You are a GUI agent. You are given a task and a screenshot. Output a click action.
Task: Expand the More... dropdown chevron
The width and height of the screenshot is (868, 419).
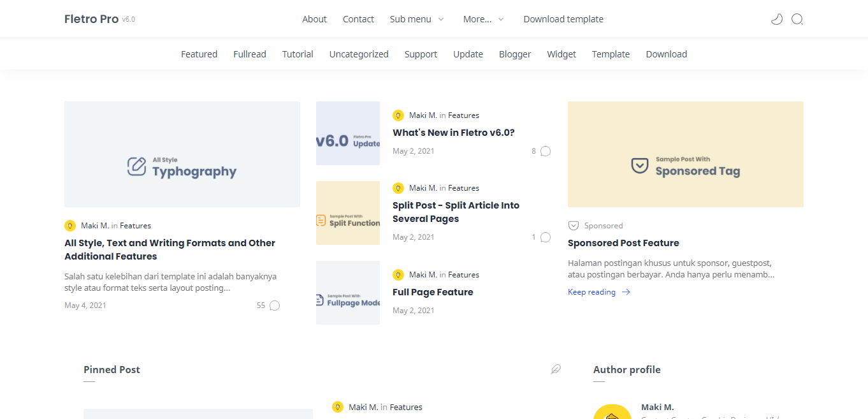pyautogui.click(x=501, y=19)
